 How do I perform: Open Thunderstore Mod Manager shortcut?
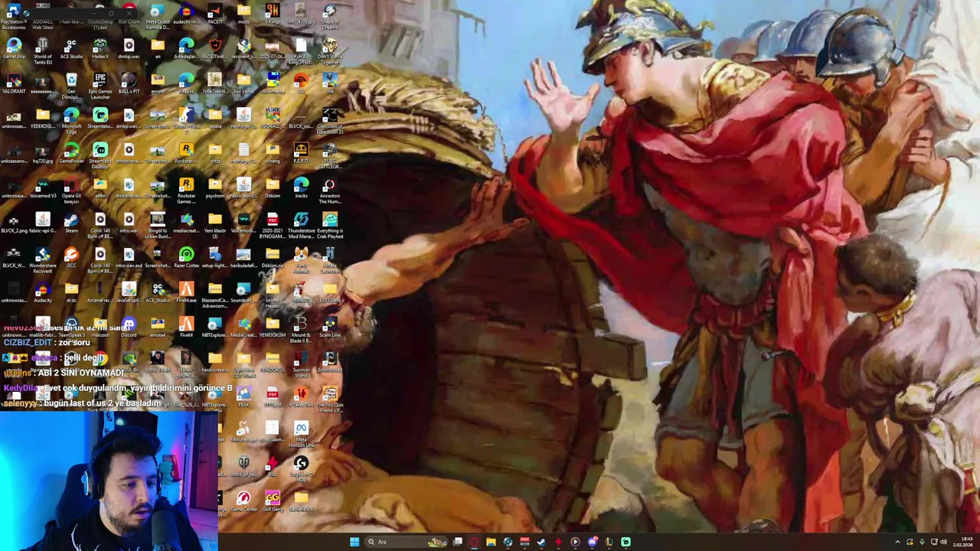click(x=301, y=224)
